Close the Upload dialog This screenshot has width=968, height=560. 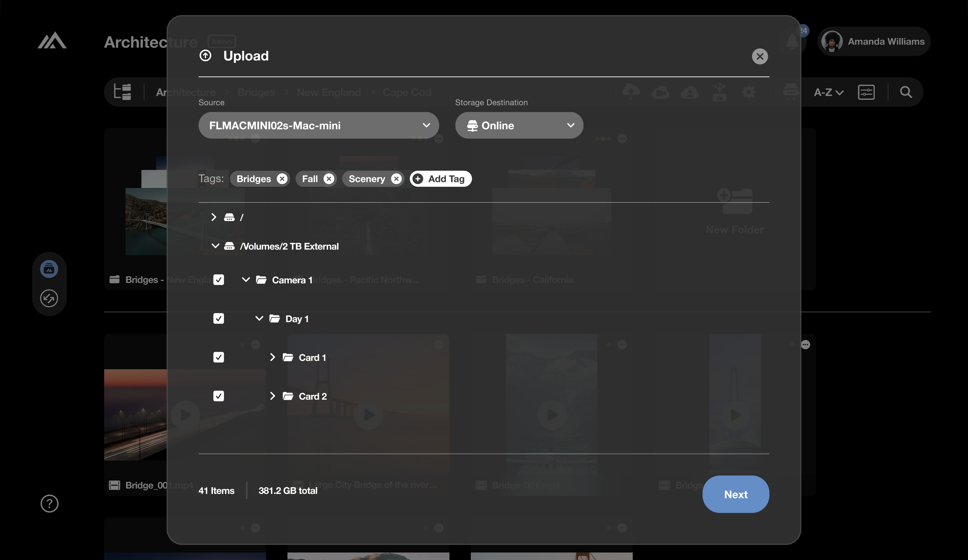(x=759, y=57)
